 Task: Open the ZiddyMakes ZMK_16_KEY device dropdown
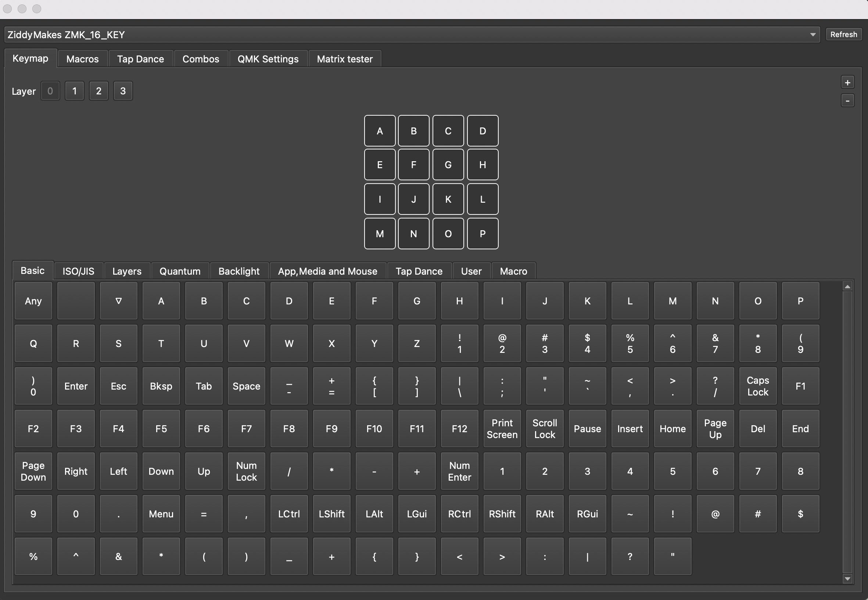click(412, 35)
